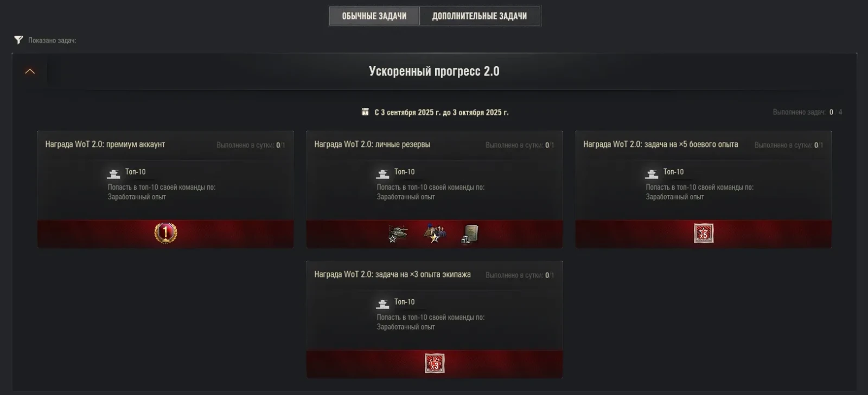Click the x5 battle experience reward icon
Viewport: 868px width, 395px height.
704,234
